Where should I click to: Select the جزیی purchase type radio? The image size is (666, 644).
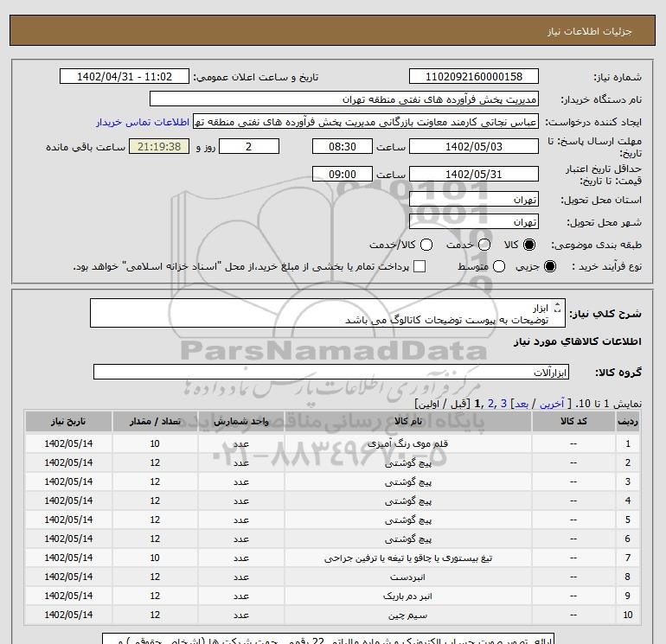pos(549,266)
